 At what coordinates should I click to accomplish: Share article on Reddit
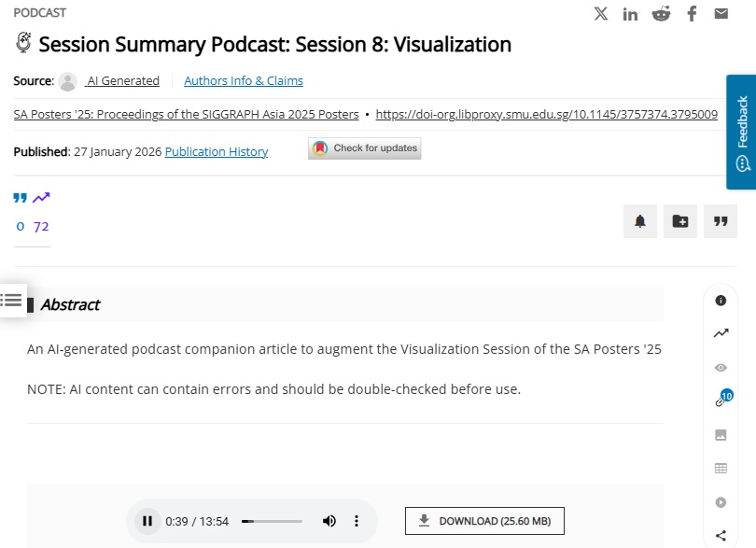pos(661,13)
